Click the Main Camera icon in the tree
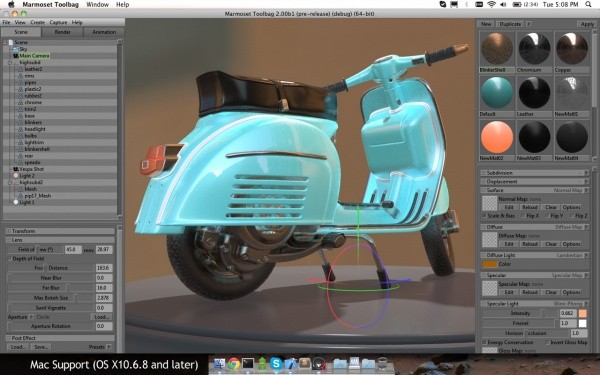 (x=16, y=55)
